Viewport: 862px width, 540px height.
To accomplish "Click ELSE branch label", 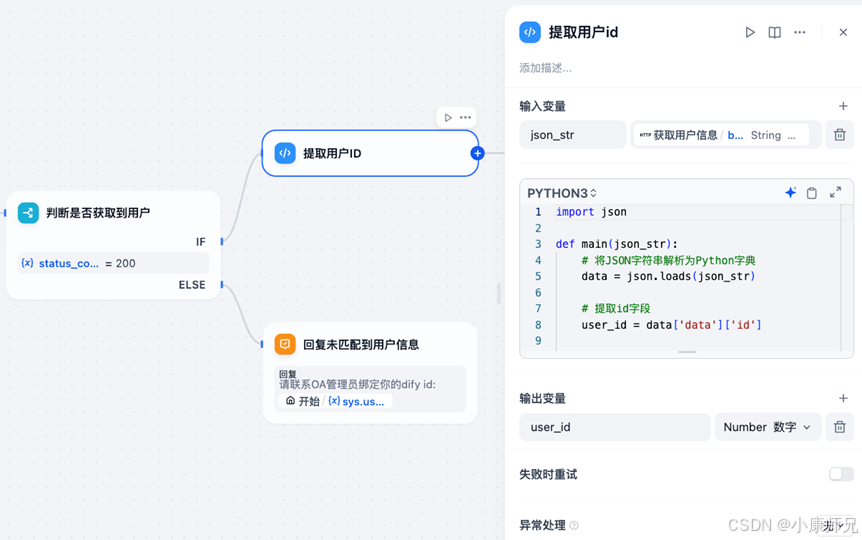I will [192, 285].
